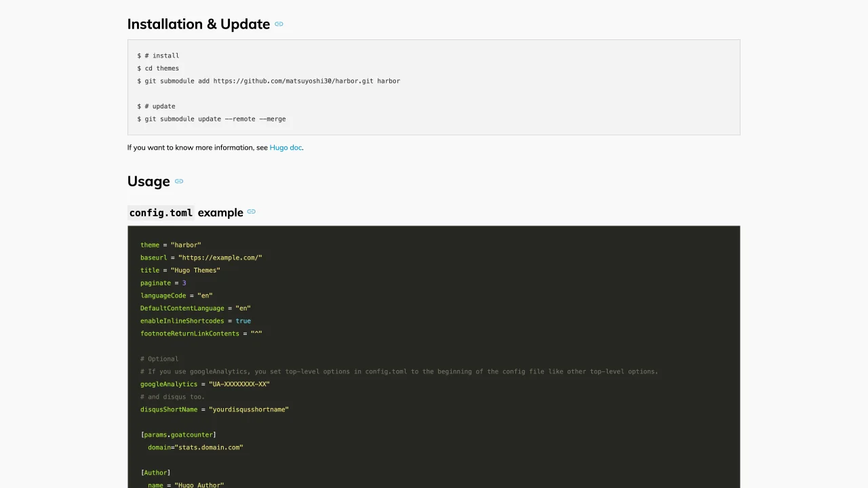Screen dimensions: 868x488
Task: Click the paginate = 3 line
Action: tap(163, 283)
